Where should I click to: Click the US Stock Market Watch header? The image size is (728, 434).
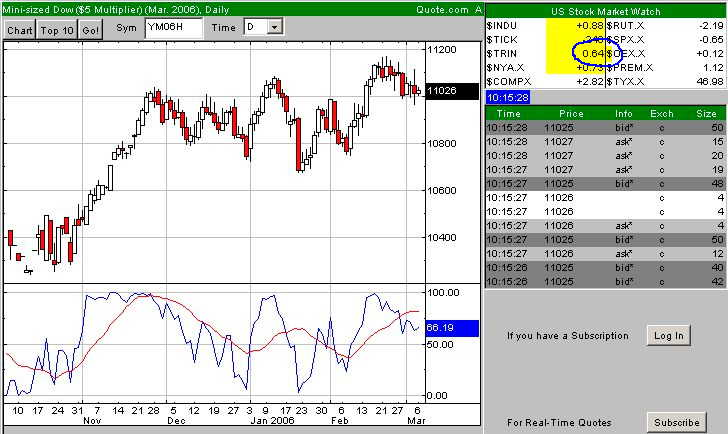605,12
